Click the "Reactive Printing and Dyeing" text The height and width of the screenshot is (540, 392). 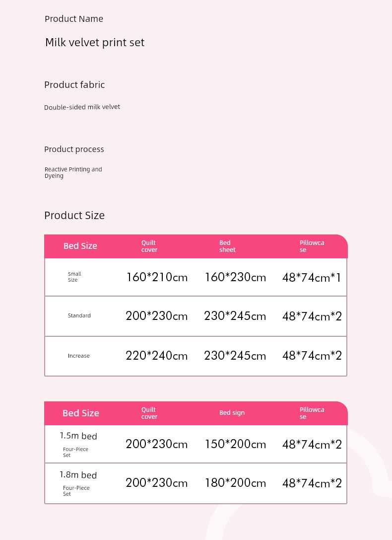[x=73, y=172]
